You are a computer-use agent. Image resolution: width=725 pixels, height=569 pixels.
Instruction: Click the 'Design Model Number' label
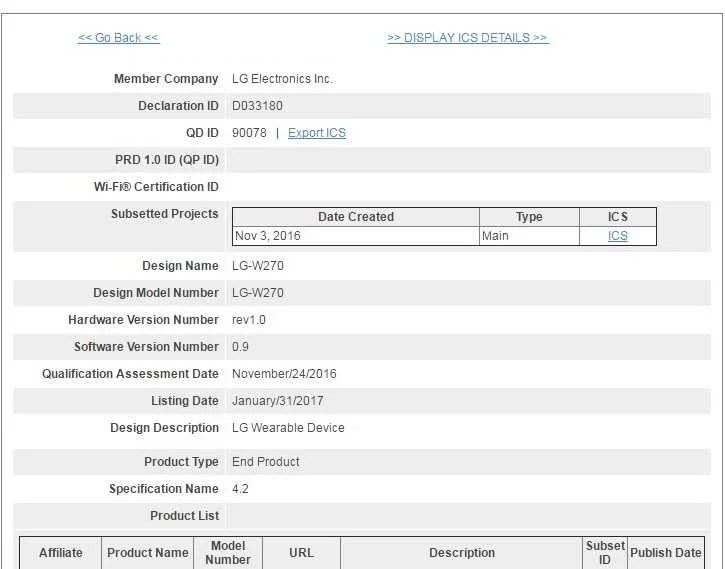point(156,293)
